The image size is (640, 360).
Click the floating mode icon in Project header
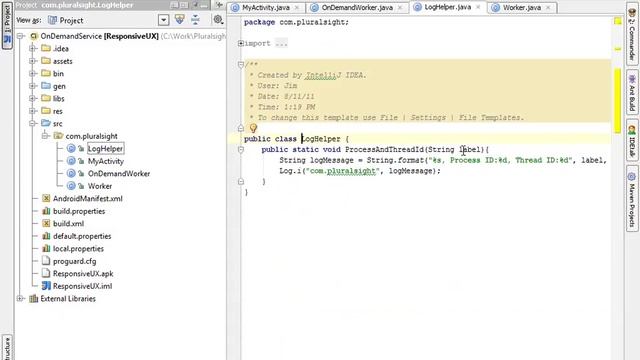[184, 5]
